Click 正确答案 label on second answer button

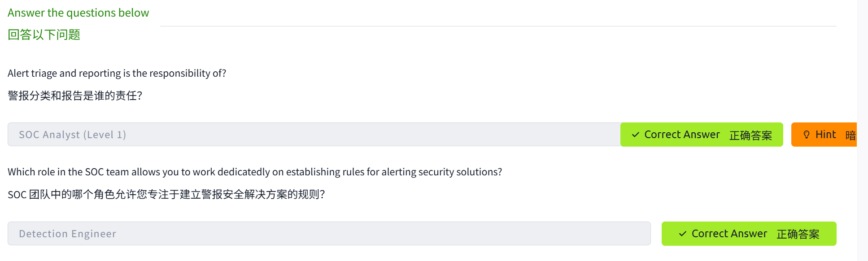[x=798, y=234]
